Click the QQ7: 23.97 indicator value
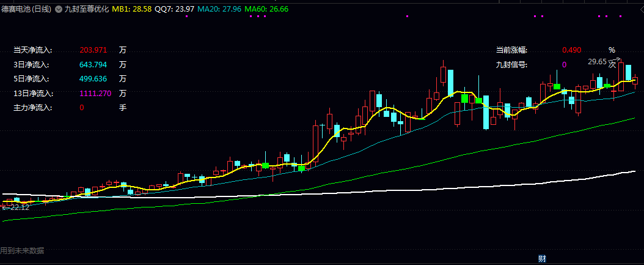This screenshot has height=265, width=644. (174, 9)
